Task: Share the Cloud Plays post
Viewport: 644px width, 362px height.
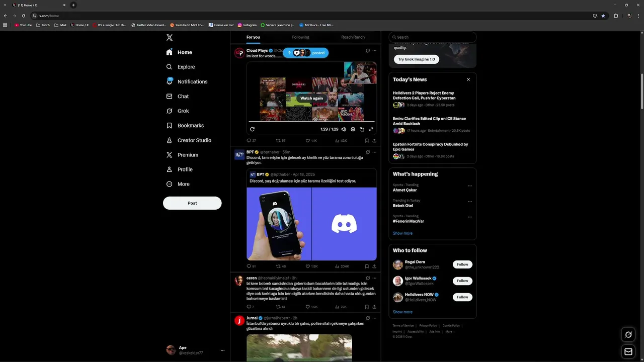Action: tap(374, 141)
